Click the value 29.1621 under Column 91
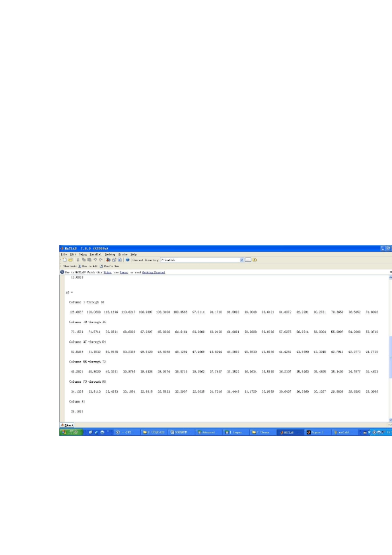Viewport: 392px width, 555px height. (x=77, y=411)
